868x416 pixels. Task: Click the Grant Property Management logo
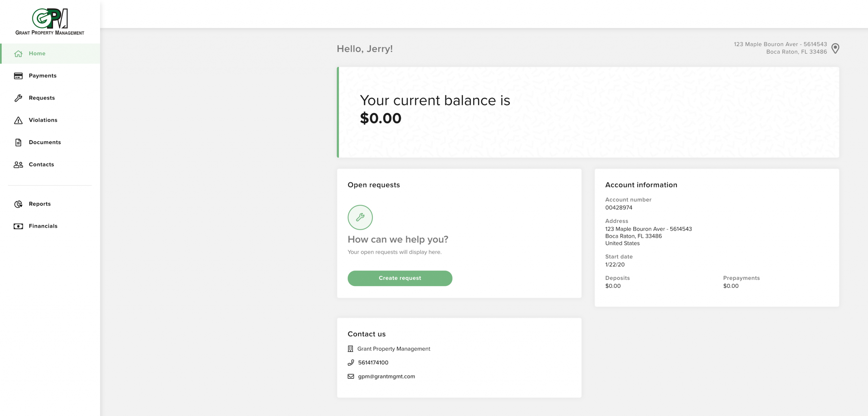coord(50,22)
